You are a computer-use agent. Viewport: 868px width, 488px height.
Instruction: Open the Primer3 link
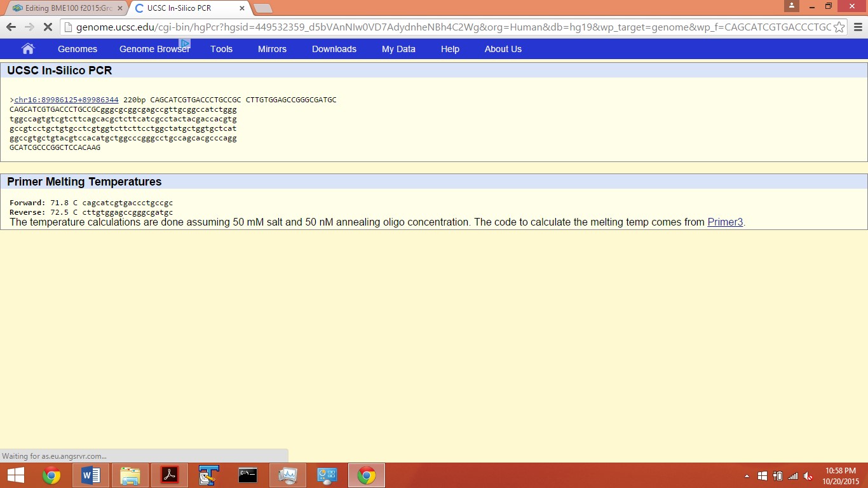click(x=725, y=222)
